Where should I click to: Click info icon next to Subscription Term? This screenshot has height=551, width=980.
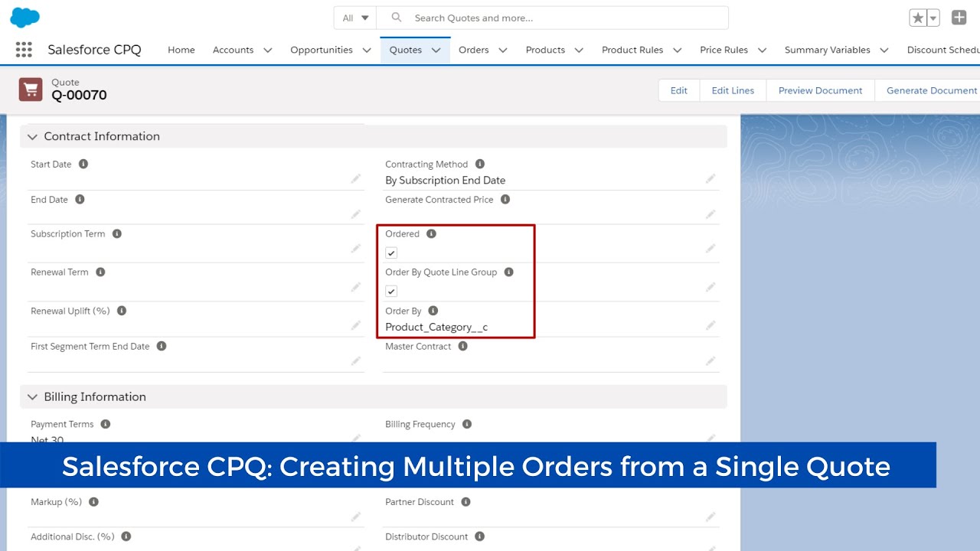117,233
